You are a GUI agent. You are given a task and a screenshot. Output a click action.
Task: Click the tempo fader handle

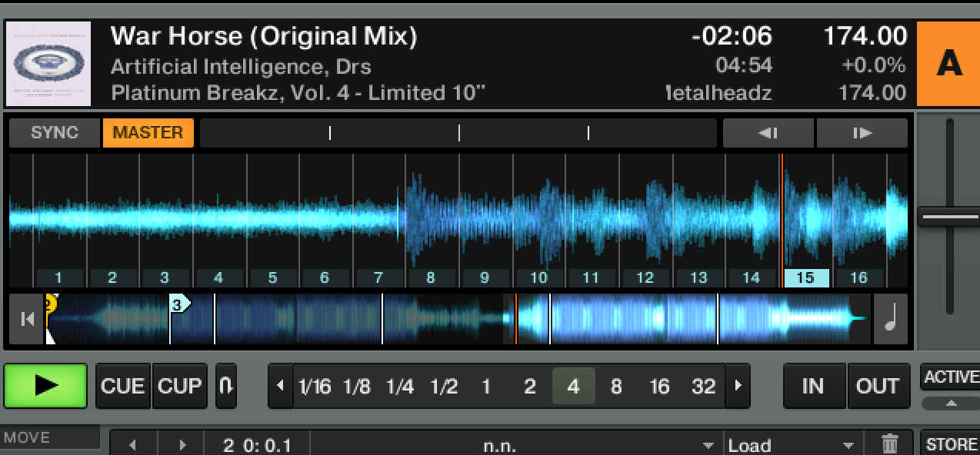click(950, 218)
